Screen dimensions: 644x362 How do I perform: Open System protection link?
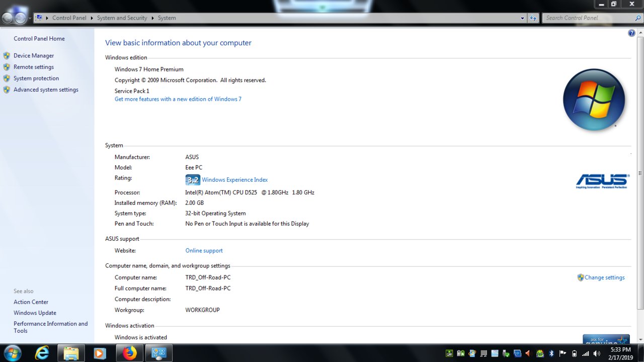pos(36,79)
